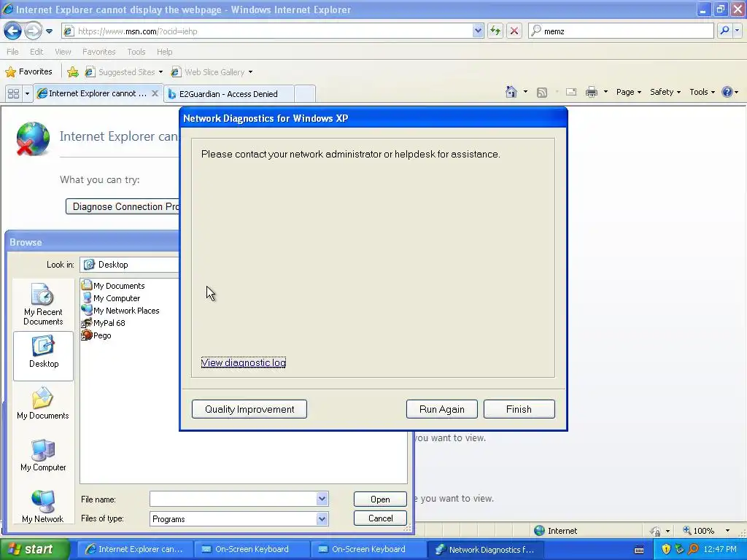This screenshot has height=560, width=747.
Task: Click the security shield tray icon
Action: pos(665,549)
